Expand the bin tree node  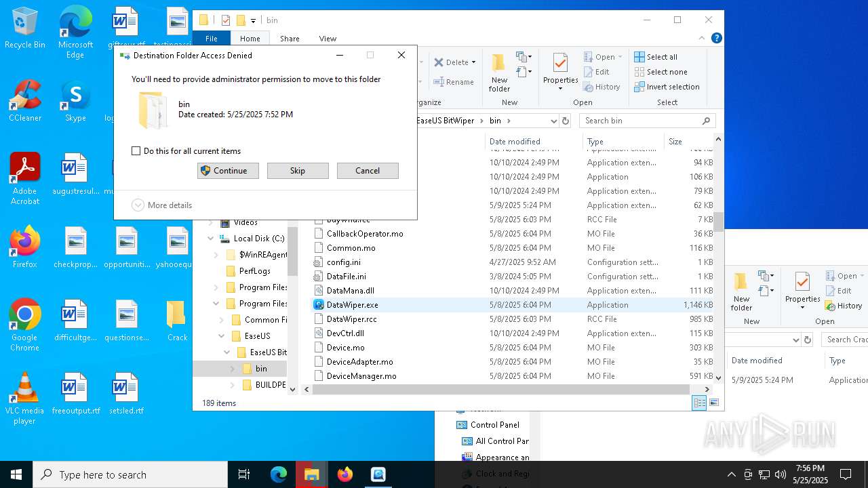tap(232, 369)
